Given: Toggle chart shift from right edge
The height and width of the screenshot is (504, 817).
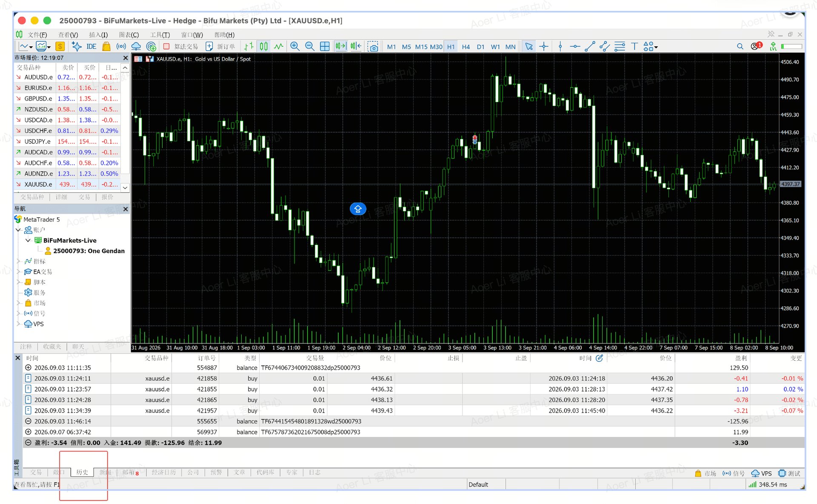Looking at the screenshot, I should click(356, 46).
